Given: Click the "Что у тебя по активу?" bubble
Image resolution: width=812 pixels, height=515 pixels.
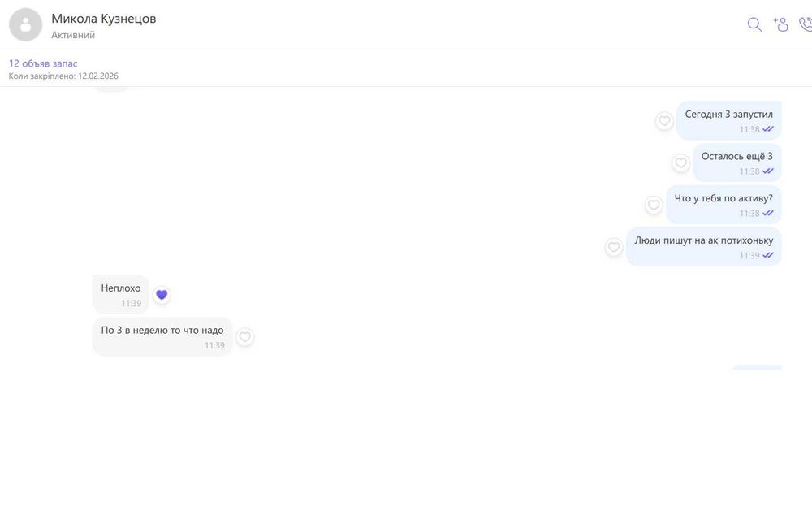Looking at the screenshot, I should (x=723, y=205).
